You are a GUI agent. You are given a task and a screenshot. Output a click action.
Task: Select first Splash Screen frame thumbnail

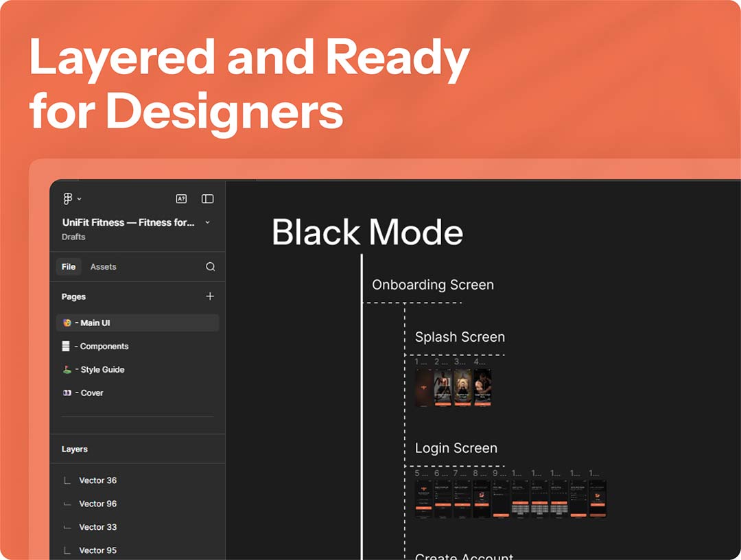click(423, 388)
